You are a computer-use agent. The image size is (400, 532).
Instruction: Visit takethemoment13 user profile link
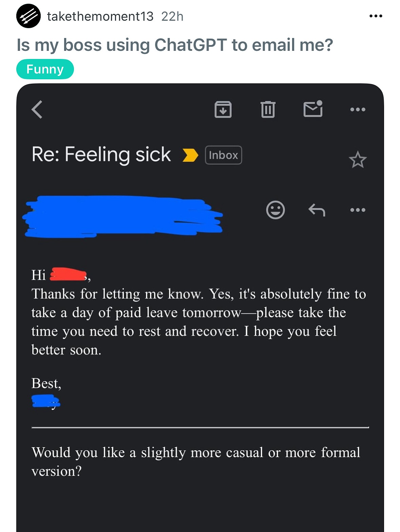(x=100, y=16)
